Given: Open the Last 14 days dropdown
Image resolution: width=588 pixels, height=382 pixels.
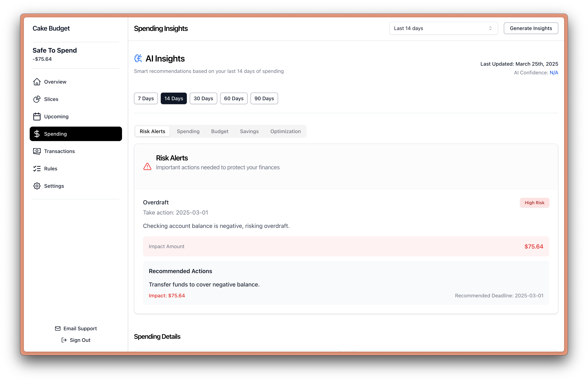Looking at the screenshot, I should coord(444,28).
